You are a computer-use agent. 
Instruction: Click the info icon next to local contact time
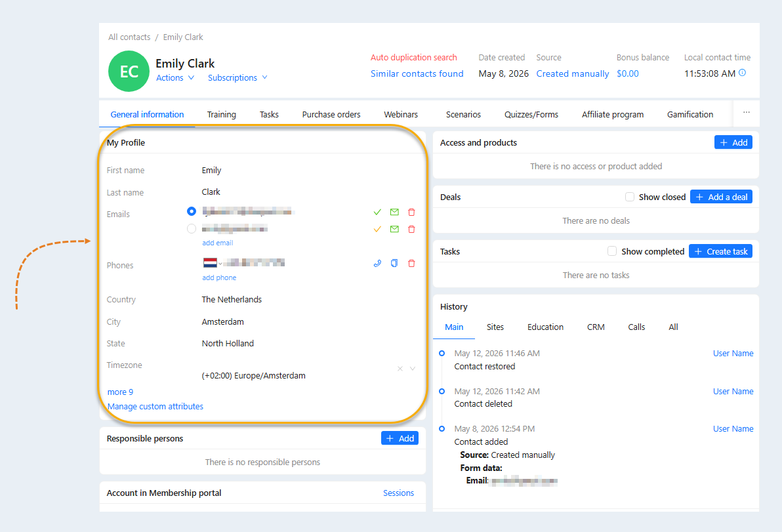click(x=742, y=73)
